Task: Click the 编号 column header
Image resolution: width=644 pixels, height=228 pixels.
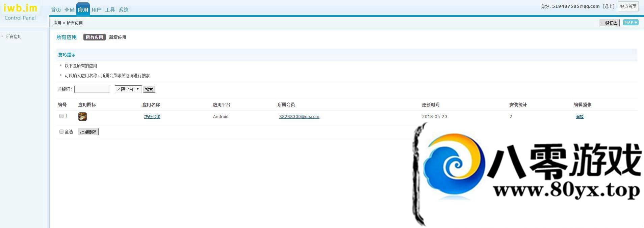Action: 62,105
